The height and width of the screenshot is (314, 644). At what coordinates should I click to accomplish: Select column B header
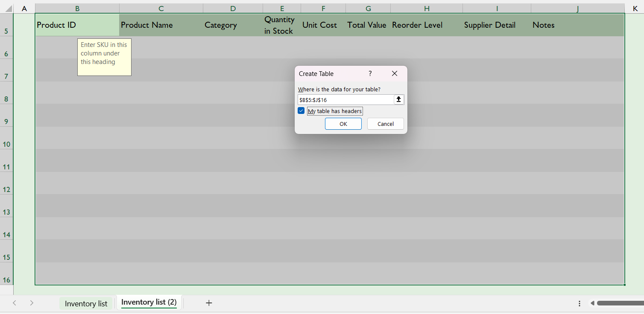click(x=77, y=8)
